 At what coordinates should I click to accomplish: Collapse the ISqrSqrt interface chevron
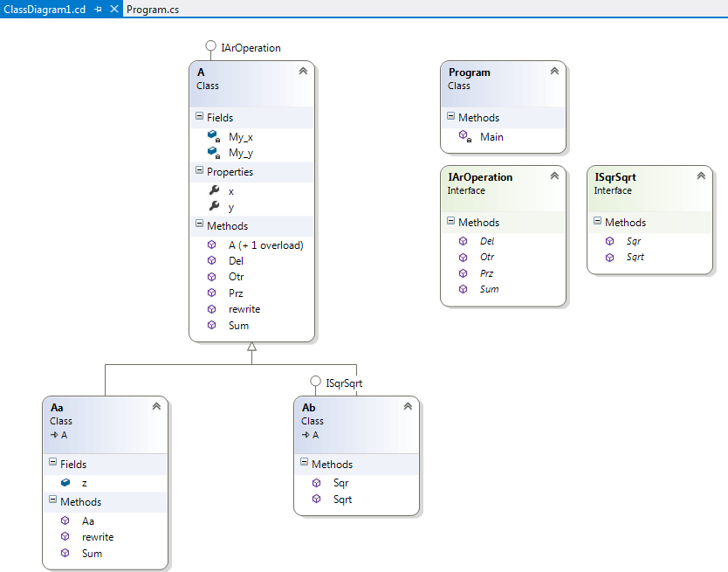tap(701, 176)
